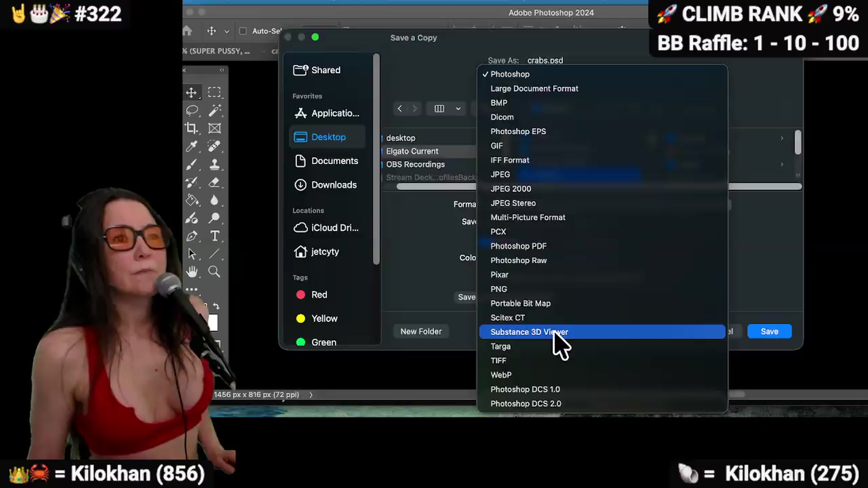The width and height of the screenshot is (868, 488).
Task: Swap foreground and background colors
Action: click(216, 306)
